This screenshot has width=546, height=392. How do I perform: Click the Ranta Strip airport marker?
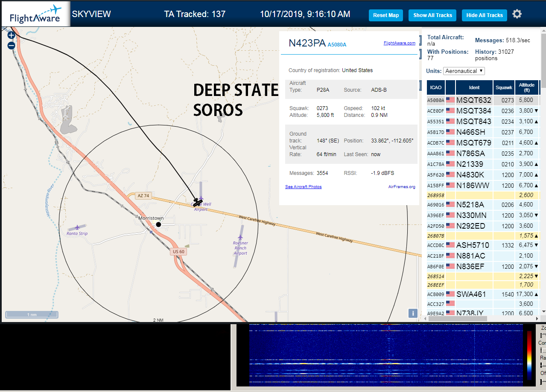pos(77,227)
